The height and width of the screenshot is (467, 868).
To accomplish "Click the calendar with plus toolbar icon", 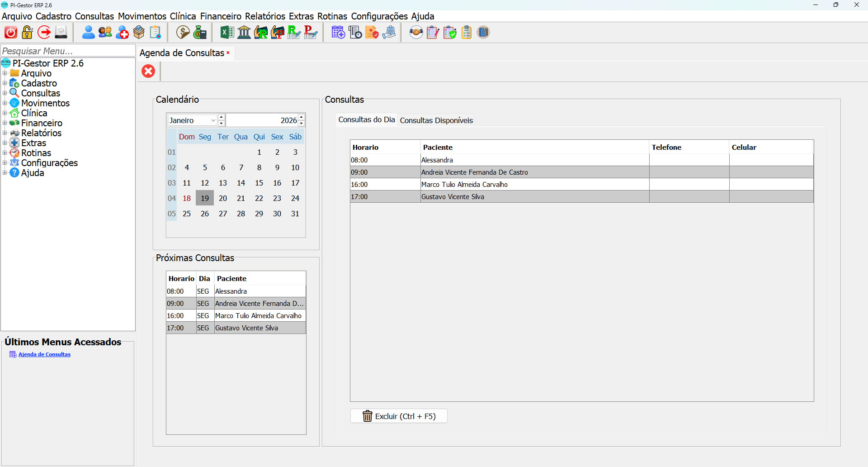I will 338,33.
